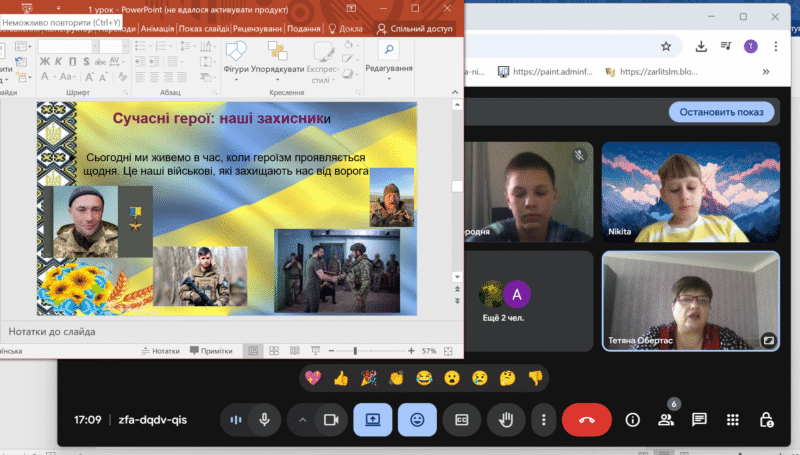Open meeting details info icon
800x455 pixels.
(x=632, y=420)
